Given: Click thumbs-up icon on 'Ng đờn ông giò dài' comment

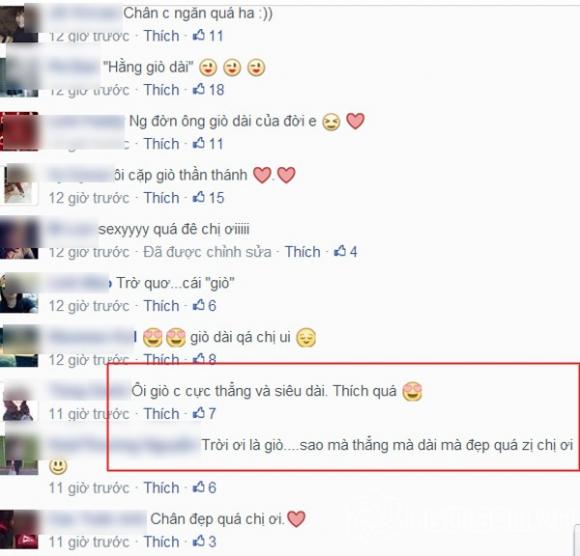Looking at the screenshot, I should pos(199,143).
